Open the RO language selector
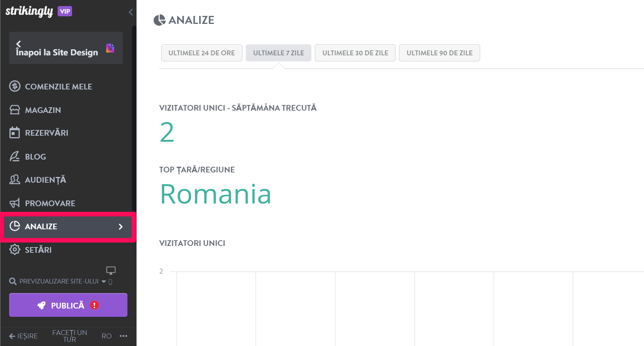 107,336
